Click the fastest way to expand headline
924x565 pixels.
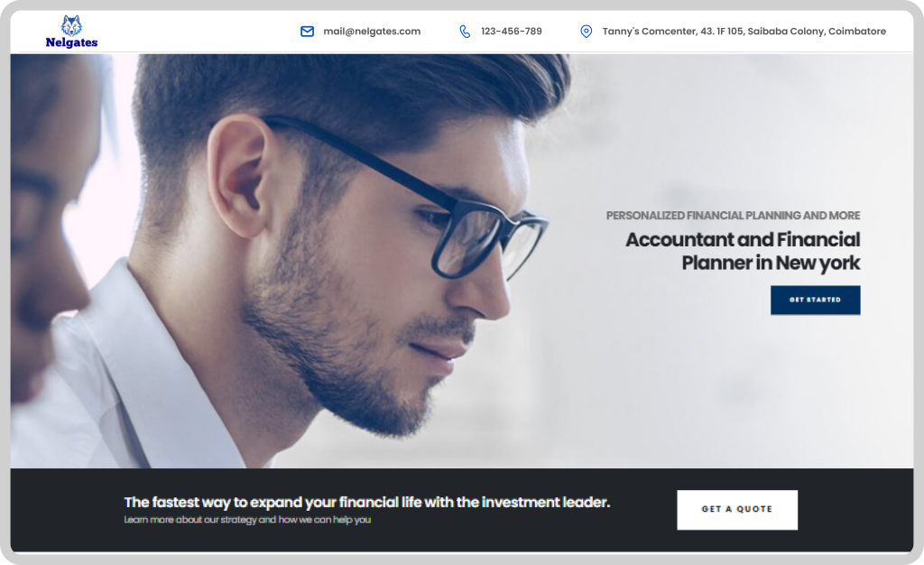tap(366, 502)
